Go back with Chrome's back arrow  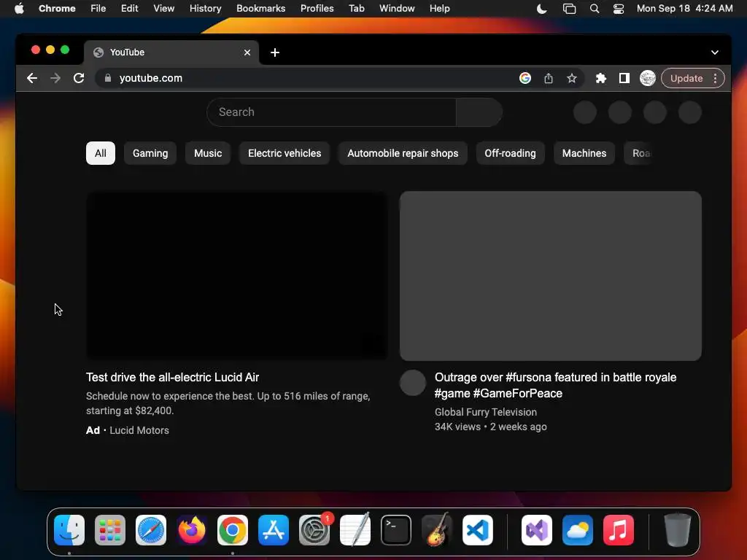click(x=32, y=78)
